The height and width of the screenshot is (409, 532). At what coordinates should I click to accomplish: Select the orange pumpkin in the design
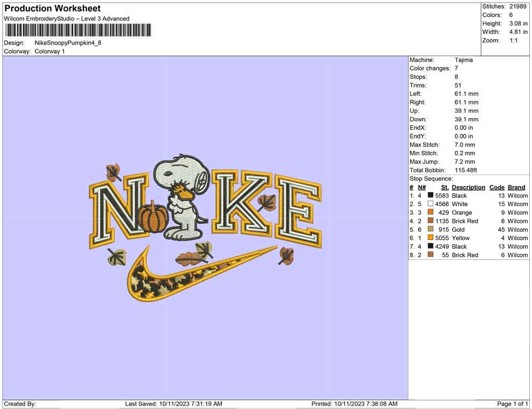pyautogui.click(x=151, y=218)
